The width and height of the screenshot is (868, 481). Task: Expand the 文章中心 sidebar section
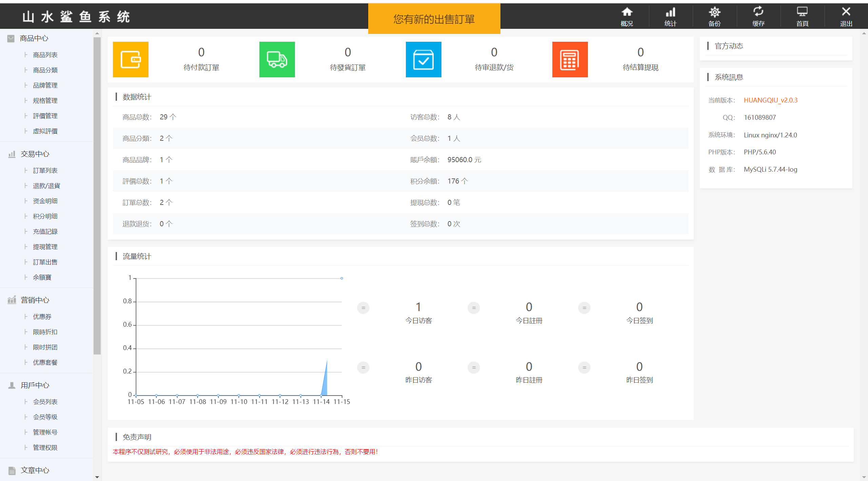point(35,470)
